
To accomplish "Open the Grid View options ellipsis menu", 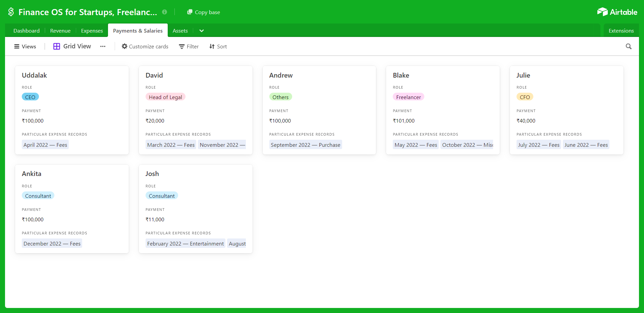I will point(103,46).
